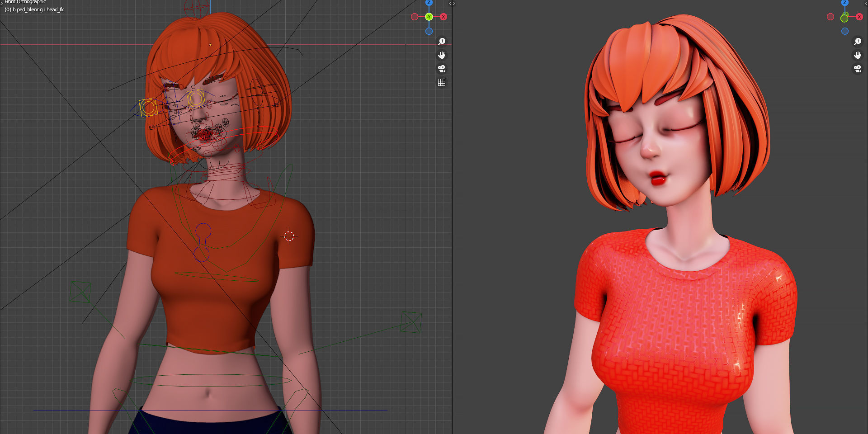Select the pan hand icon in the right viewport
This screenshot has height=434, width=868.
pyautogui.click(x=858, y=55)
